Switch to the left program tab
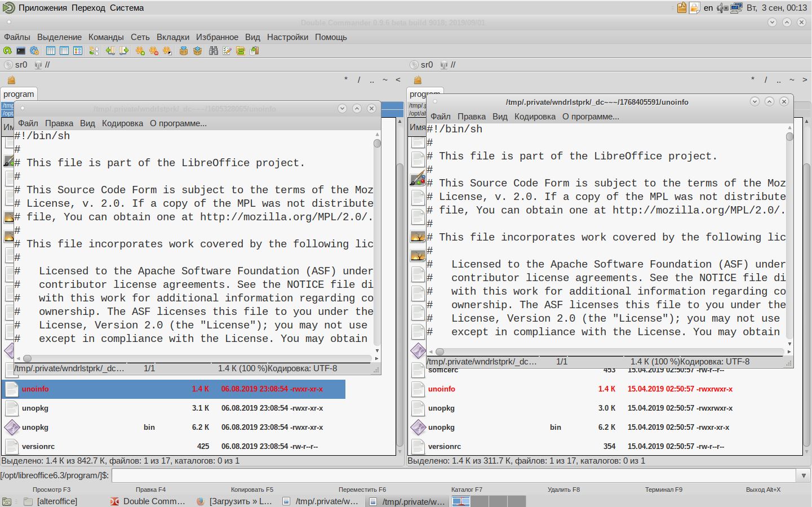Image resolution: width=812 pixels, height=507 pixels. [19, 94]
